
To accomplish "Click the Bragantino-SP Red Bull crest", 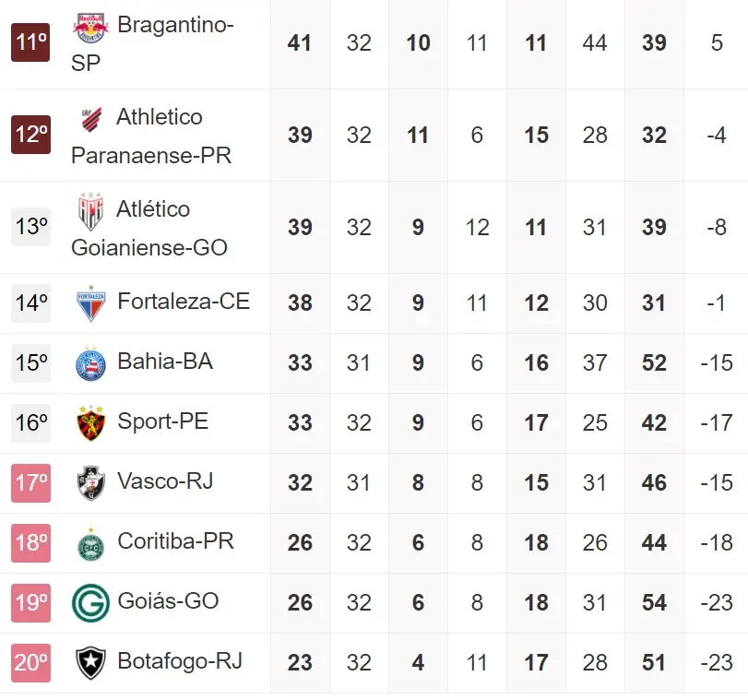I will (90, 28).
